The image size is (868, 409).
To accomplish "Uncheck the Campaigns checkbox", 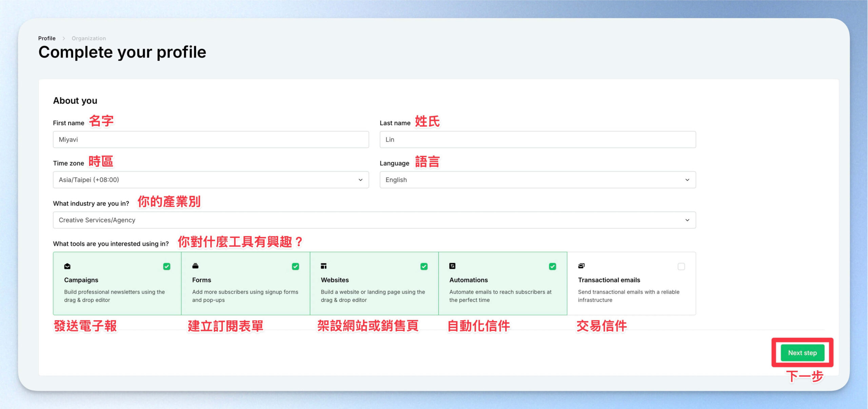I will click(x=166, y=267).
